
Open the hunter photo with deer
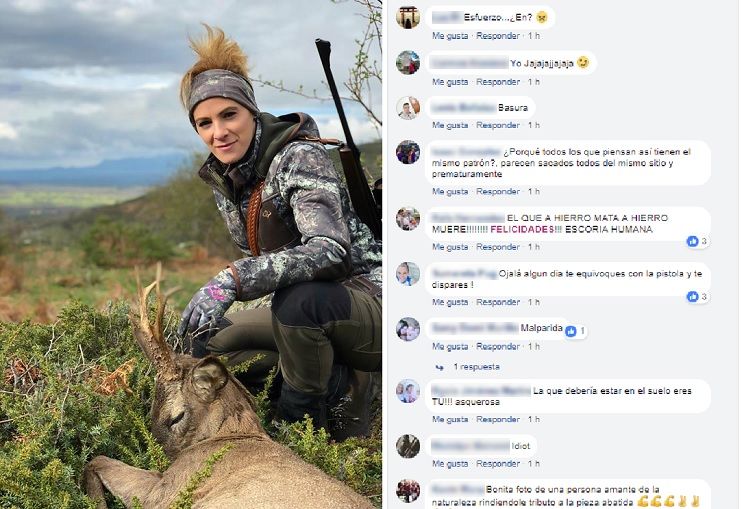pos(190,254)
